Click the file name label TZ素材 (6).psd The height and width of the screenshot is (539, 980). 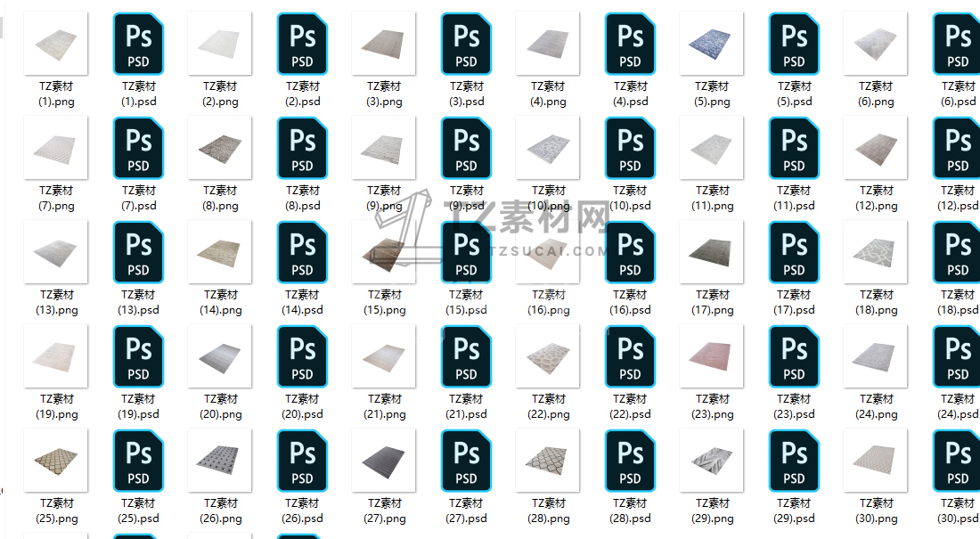point(958,94)
